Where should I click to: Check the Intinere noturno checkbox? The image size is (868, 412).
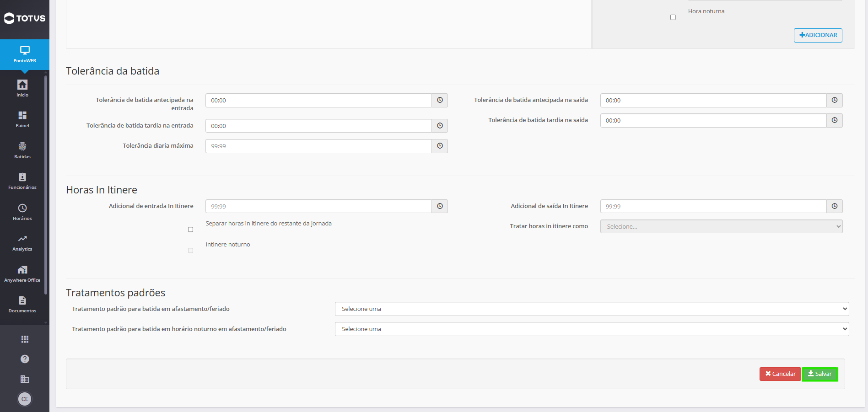(190, 251)
